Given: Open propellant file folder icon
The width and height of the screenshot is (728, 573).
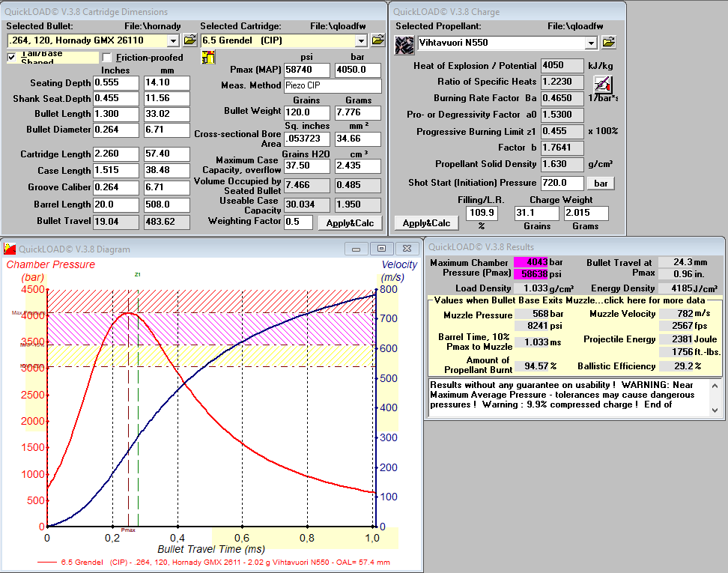Looking at the screenshot, I should (609, 43).
